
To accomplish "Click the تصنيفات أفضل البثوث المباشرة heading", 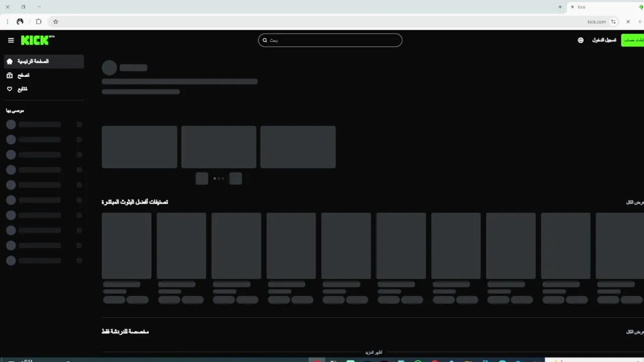I will pos(135,202).
